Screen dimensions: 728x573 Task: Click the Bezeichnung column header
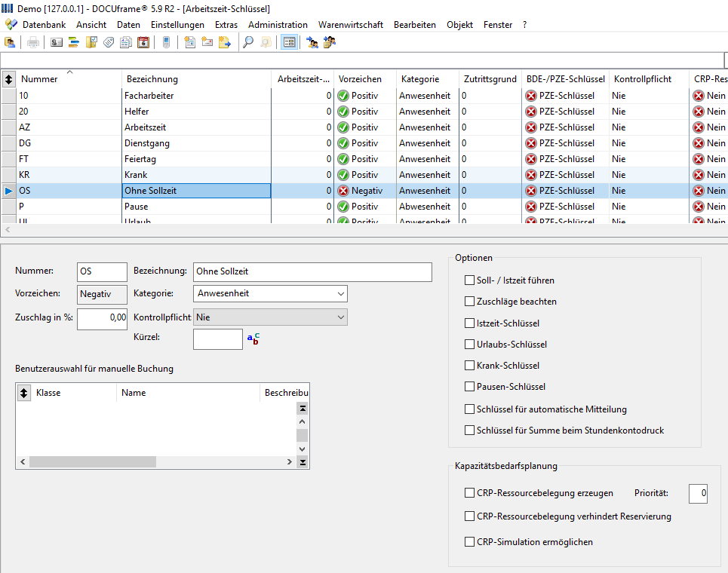pos(196,79)
